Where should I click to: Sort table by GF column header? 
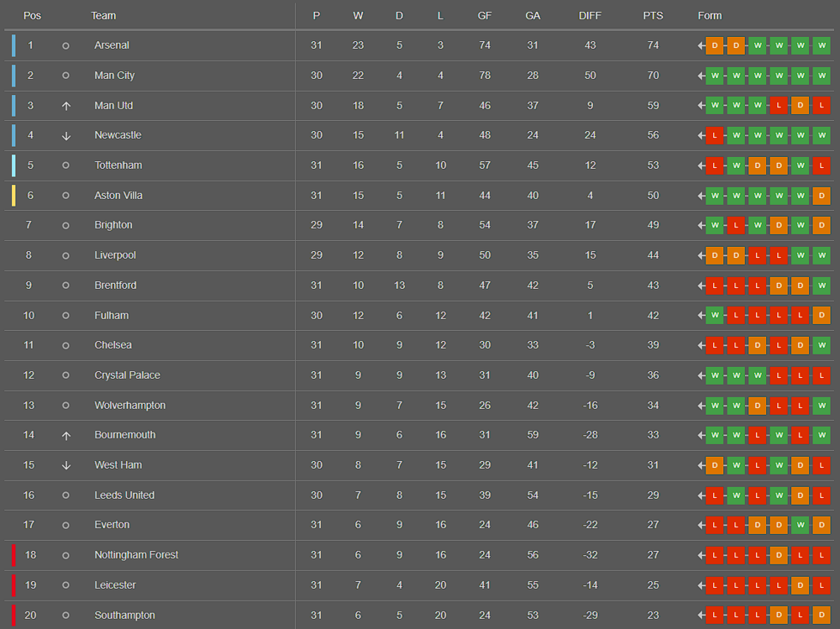click(x=485, y=16)
